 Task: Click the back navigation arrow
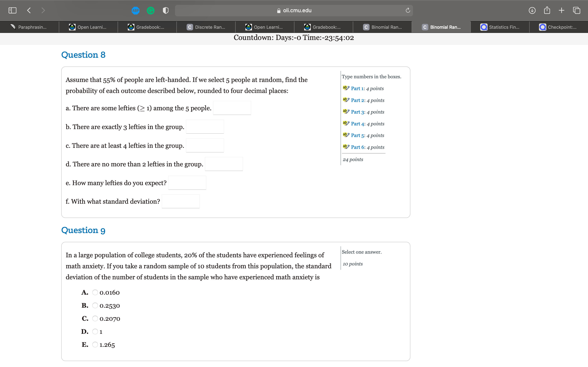point(29,10)
